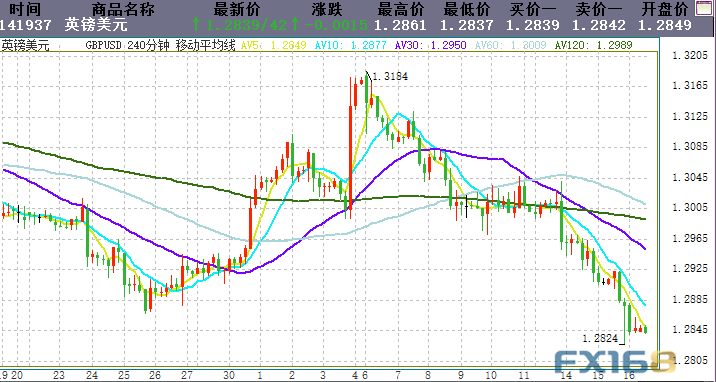
Task: Click the 1.2925 price axis label
Action: point(690,269)
